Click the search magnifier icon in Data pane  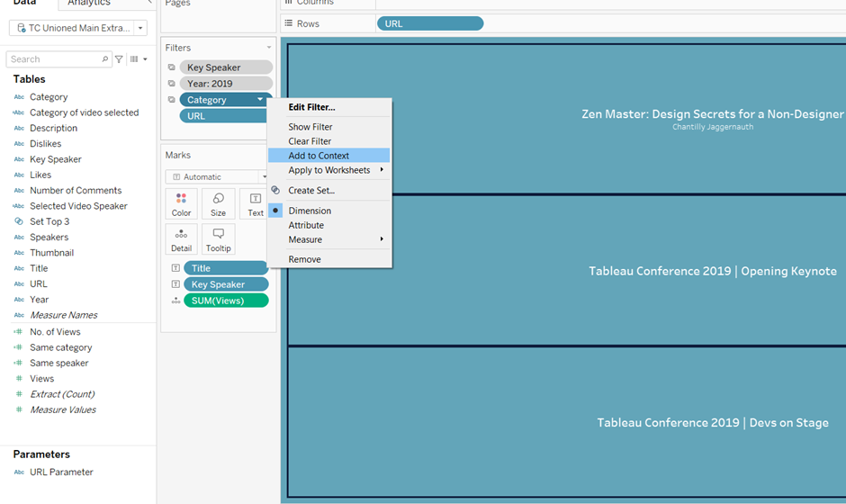tap(104, 58)
